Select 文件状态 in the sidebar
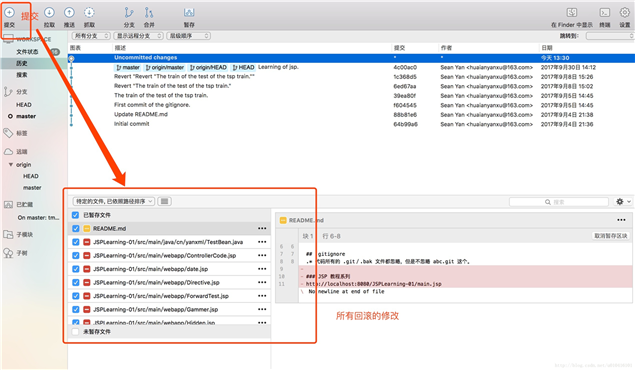This screenshot has width=635, height=370. coord(28,52)
